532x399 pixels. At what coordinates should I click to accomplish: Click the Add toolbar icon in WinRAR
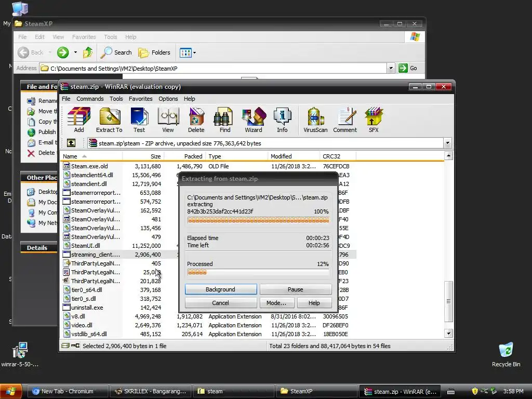(x=79, y=120)
